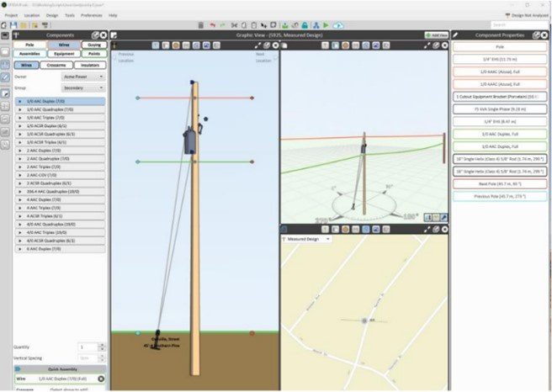Open the Owner dropdown showing Acme Power
Viewport: 552px width, 392px height.
[83, 76]
